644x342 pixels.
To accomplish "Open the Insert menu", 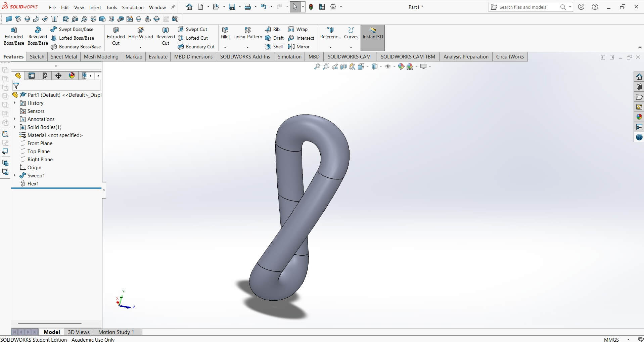I will tap(95, 7).
